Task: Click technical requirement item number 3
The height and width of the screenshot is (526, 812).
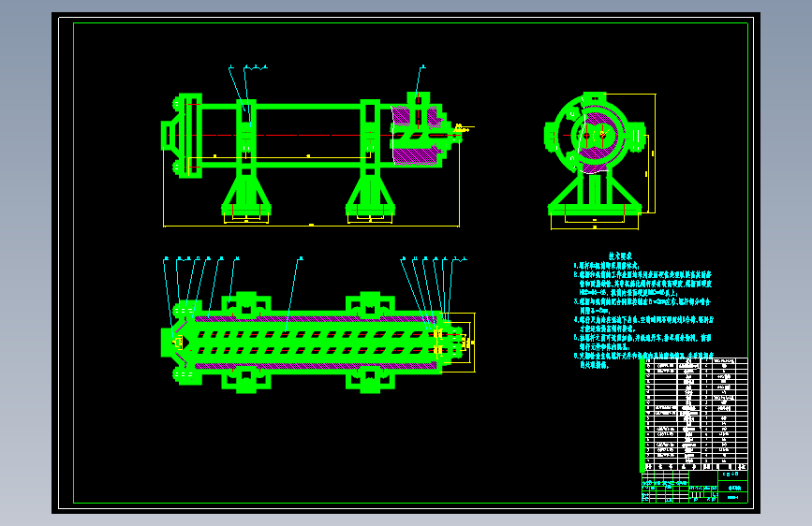Action: coord(642,305)
